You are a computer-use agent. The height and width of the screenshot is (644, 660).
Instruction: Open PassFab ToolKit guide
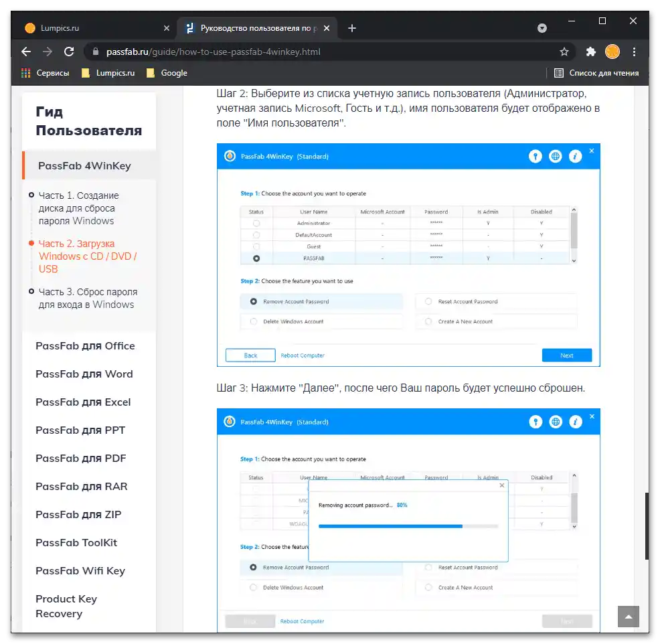coord(76,543)
